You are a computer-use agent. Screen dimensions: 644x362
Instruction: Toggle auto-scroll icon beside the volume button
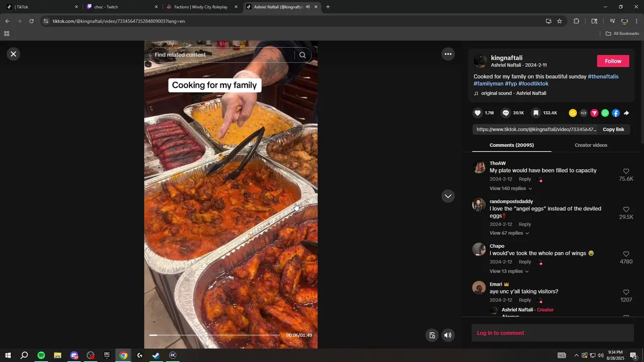click(x=432, y=335)
